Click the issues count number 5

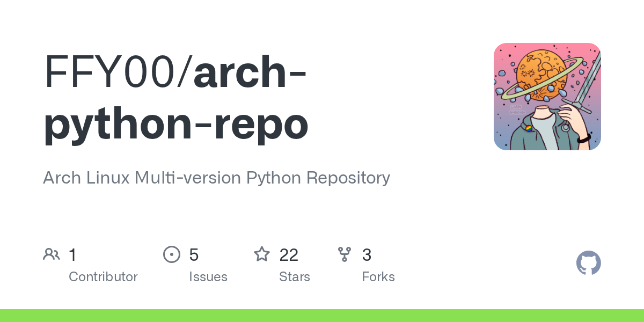click(x=194, y=255)
